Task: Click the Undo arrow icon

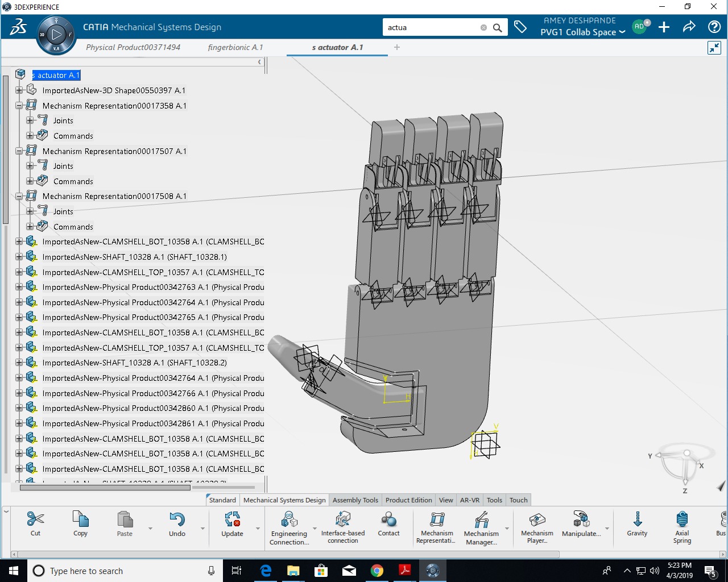Action: (x=177, y=519)
